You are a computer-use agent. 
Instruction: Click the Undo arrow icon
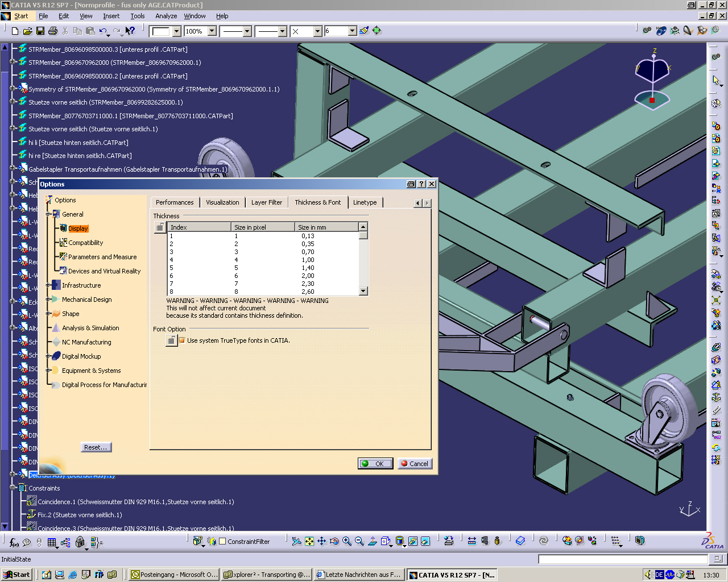103,31
